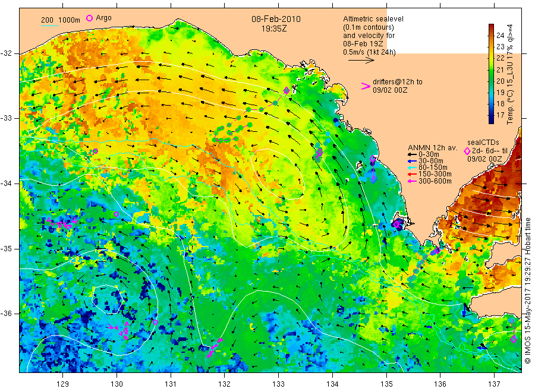535x392 pixels.
Task: Click the colorbar value '24'
Action: click(500, 35)
